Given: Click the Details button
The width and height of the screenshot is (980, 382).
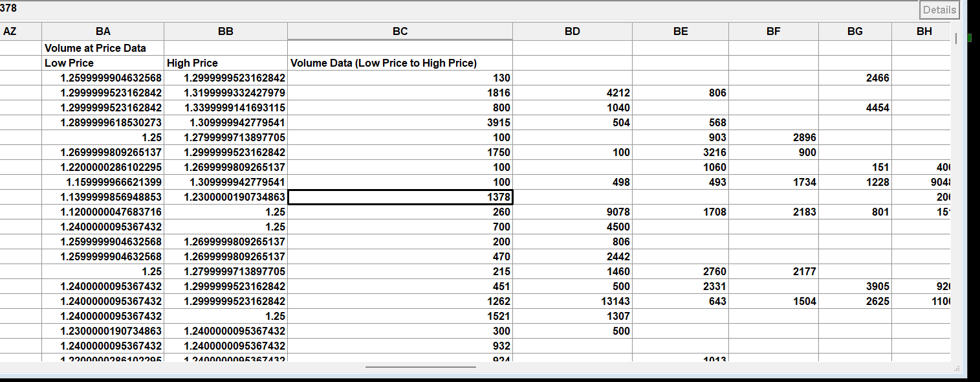Looking at the screenshot, I should (939, 10).
